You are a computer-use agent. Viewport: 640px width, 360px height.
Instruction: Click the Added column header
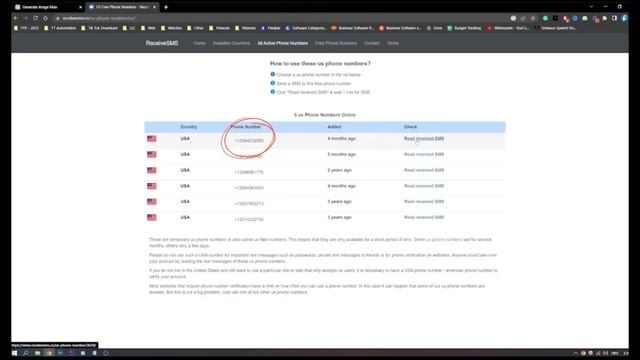(x=334, y=127)
